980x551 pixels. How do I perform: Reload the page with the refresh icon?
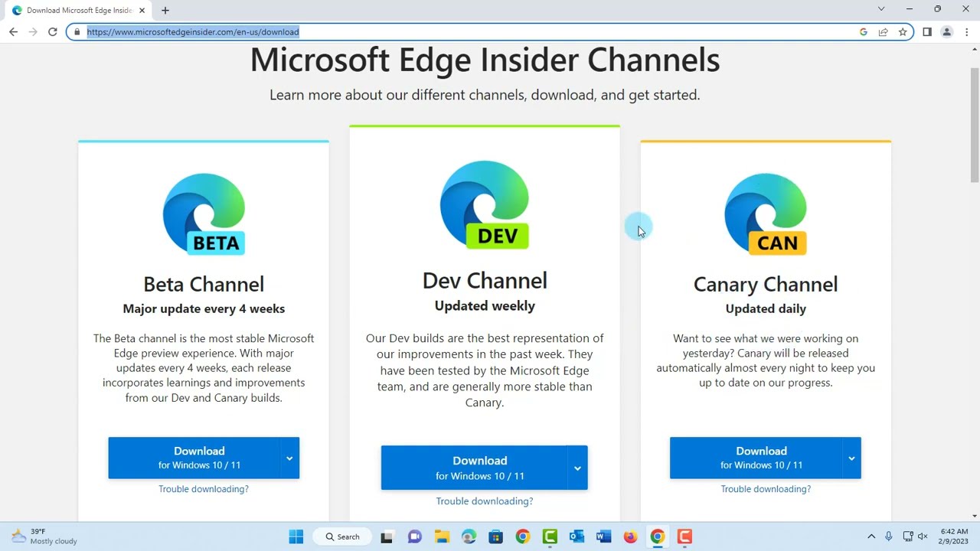tap(52, 32)
